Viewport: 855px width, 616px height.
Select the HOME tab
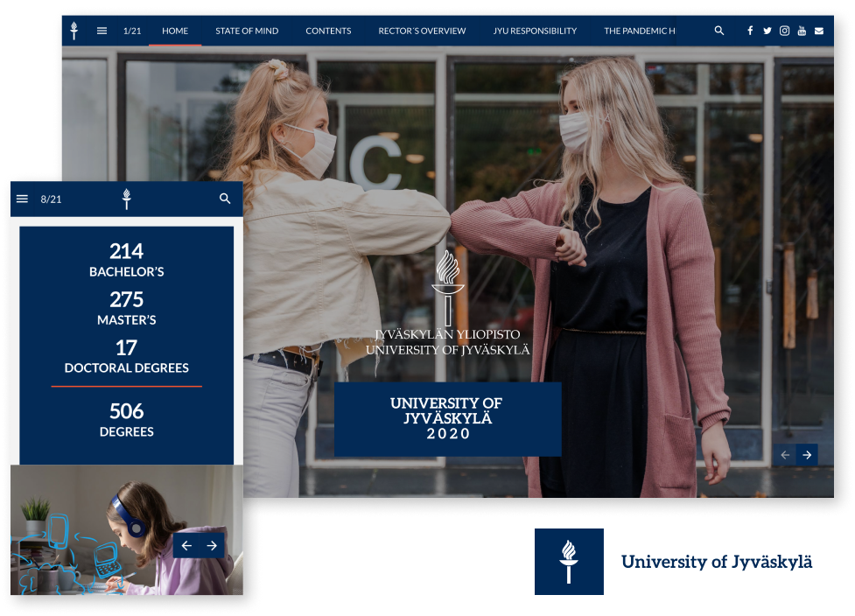click(175, 31)
